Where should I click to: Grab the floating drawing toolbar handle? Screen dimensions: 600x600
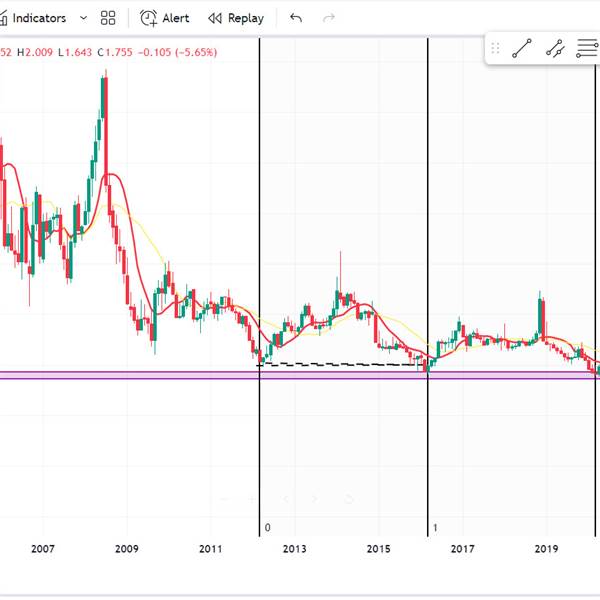click(x=495, y=48)
